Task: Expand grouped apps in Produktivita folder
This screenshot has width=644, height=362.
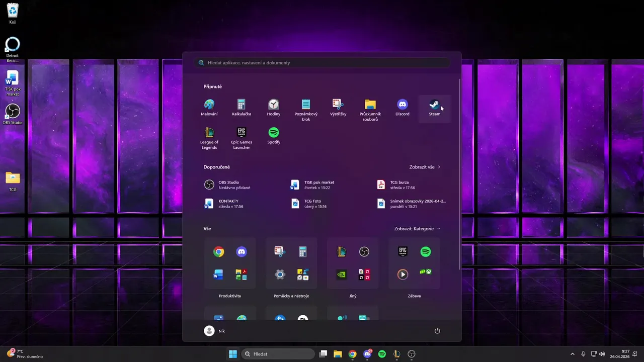Action: click(x=242, y=275)
